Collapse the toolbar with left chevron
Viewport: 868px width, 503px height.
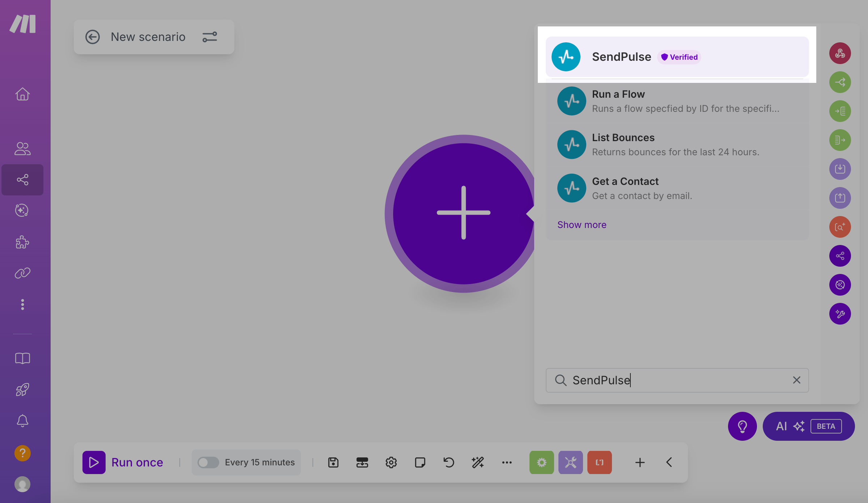[x=669, y=462]
